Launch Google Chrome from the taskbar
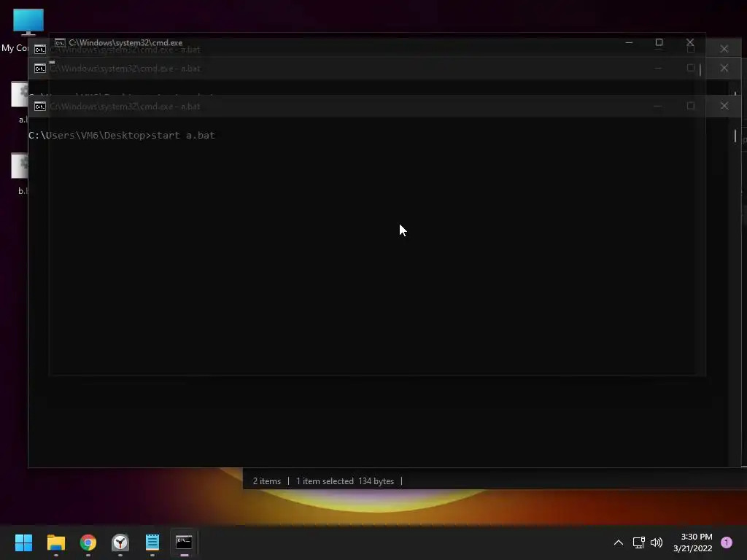The image size is (747, 560). [x=88, y=542]
